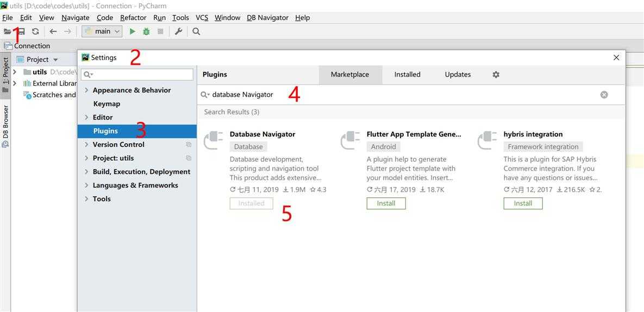Screen dimensions: 644x312
Task: Open the Navigate menu
Action: [76, 17]
